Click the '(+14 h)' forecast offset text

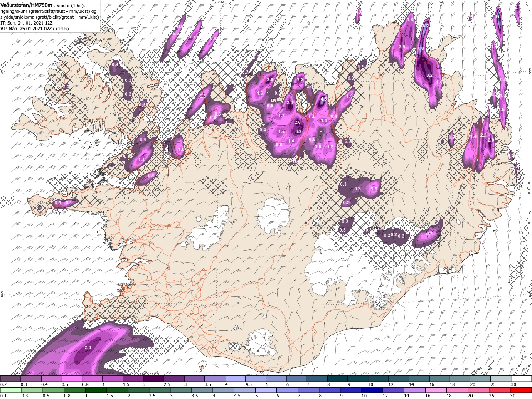point(61,29)
